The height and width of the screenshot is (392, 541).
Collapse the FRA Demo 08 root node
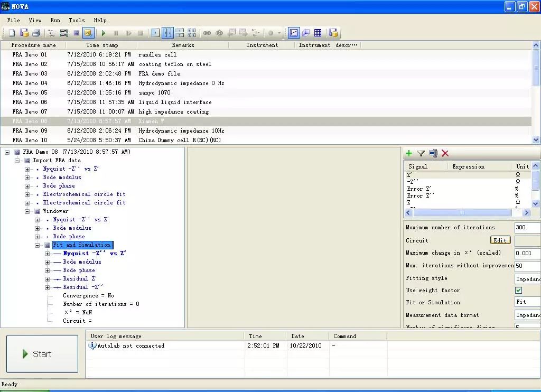[7, 152]
